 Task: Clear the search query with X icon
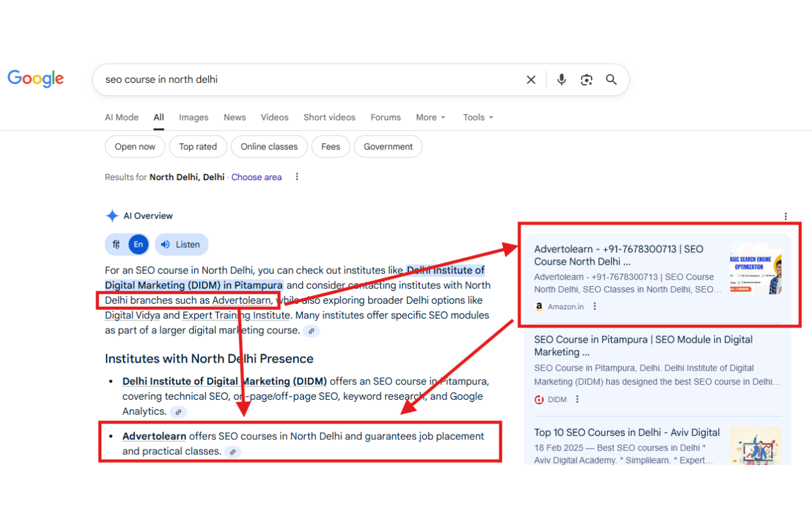point(531,80)
